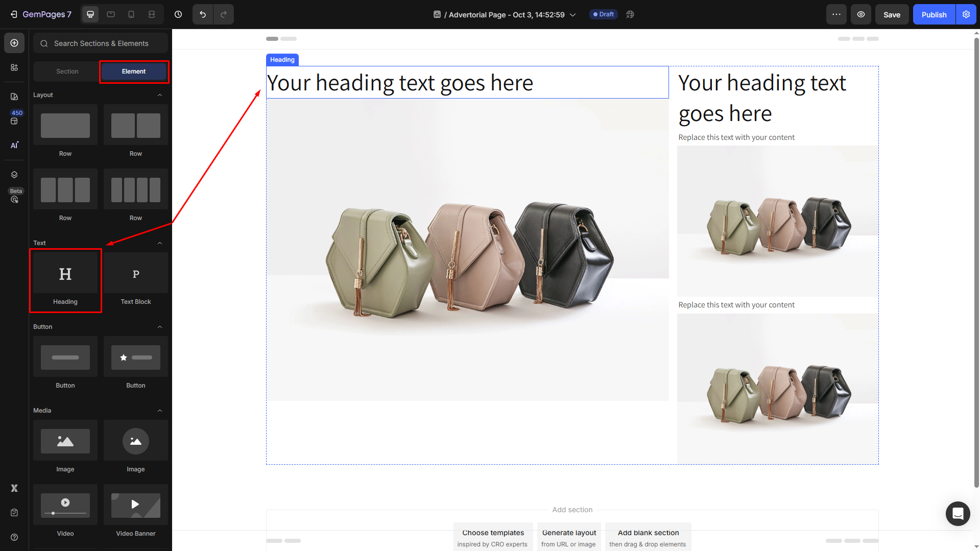The image size is (980, 551).
Task: Switch to mobile device view
Action: point(131,14)
